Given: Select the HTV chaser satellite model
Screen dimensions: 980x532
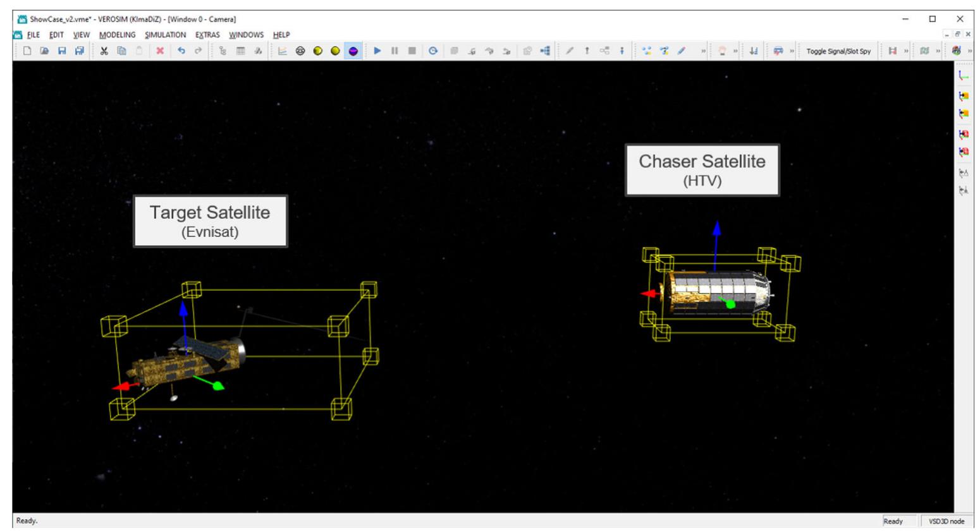Looking at the screenshot, I should 718,292.
